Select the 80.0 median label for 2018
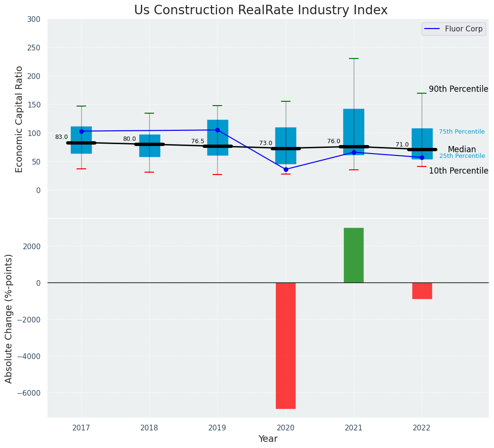The image size is (494, 448). (x=129, y=139)
